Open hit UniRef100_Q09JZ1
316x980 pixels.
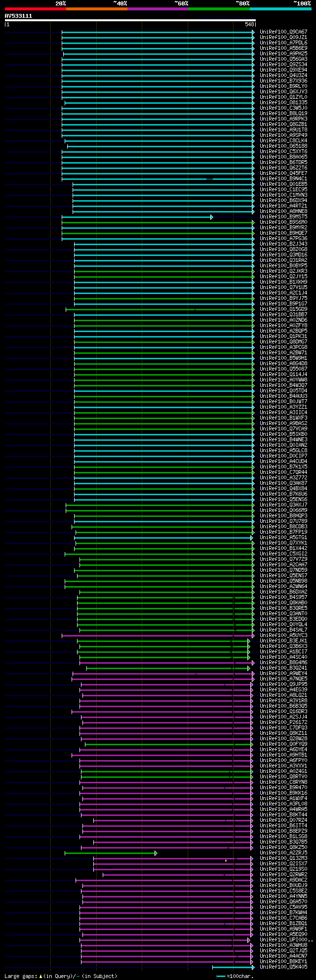[283, 38]
